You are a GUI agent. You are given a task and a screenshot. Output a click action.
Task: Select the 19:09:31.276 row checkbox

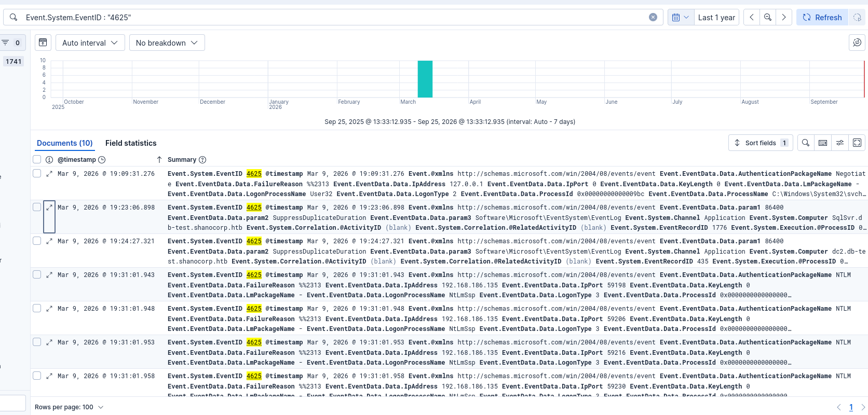click(x=37, y=173)
